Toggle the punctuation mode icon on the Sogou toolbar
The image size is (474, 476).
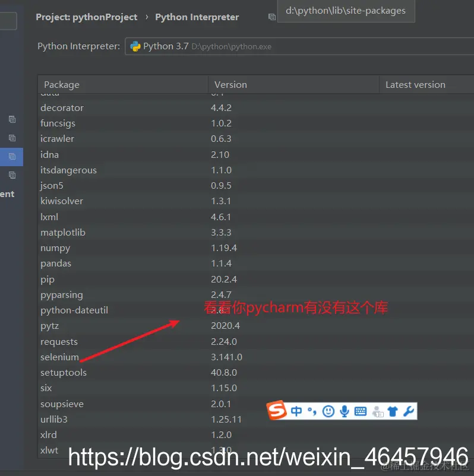click(x=312, y=411)
